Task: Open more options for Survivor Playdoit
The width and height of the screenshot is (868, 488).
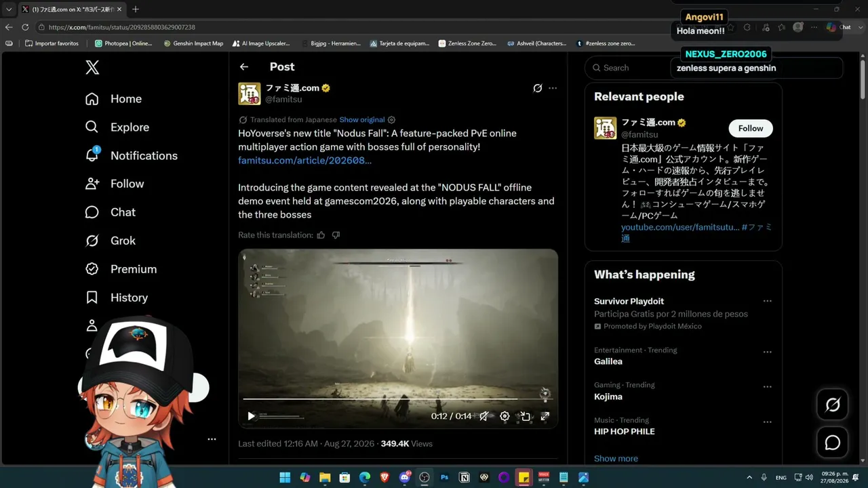Action: 768,301
